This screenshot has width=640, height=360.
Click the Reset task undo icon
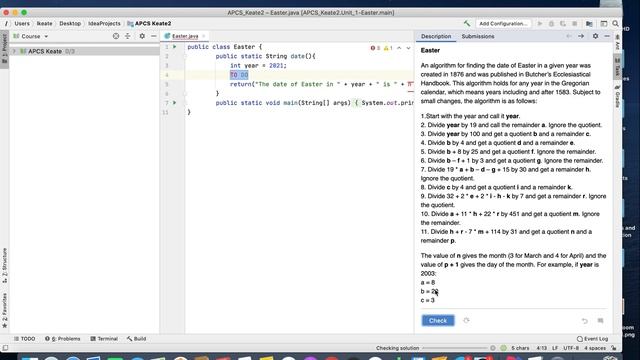(x=584, y=321)
